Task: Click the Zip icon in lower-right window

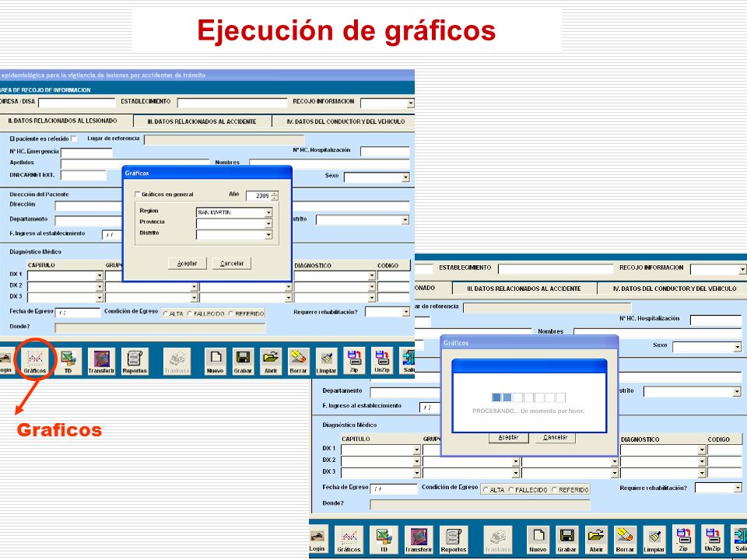Action: click(x=683, y=538)
